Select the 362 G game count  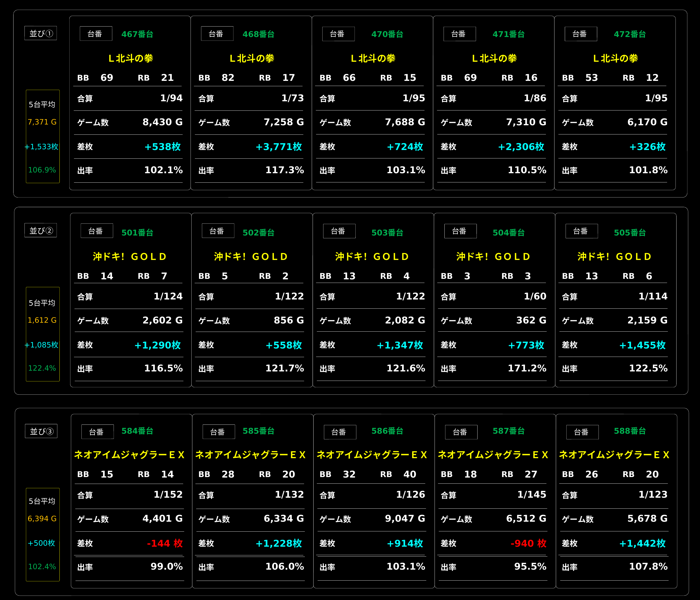tap(531, 320)
